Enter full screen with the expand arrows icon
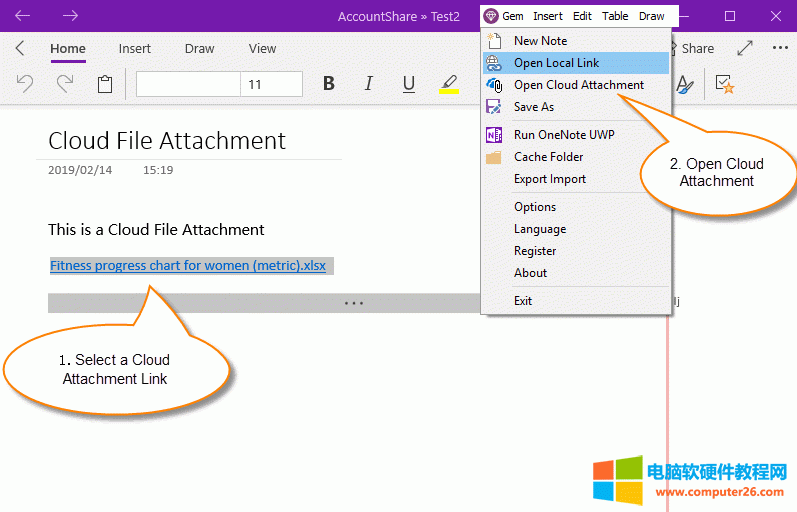 tap(745, 48)
